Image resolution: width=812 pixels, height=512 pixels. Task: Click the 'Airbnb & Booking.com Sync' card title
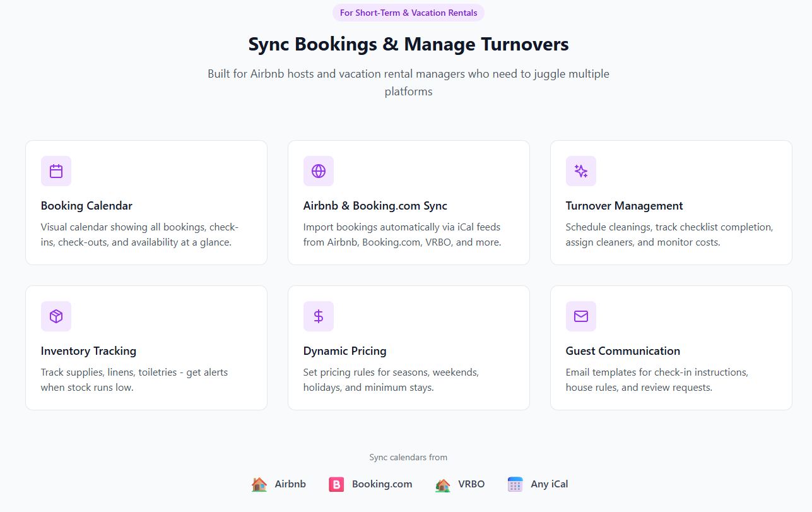coord(375,206)
